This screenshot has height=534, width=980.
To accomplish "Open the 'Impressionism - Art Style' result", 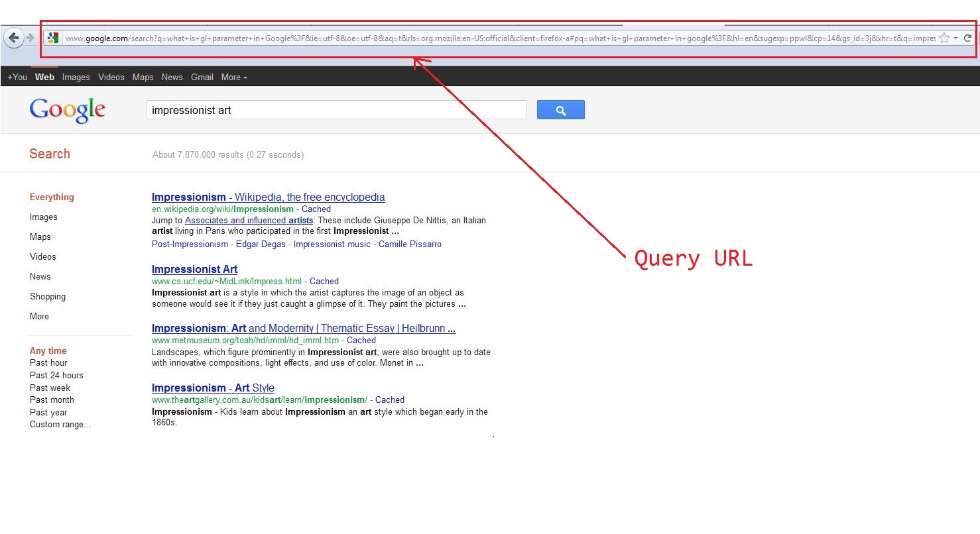I will tap(213, 388).
